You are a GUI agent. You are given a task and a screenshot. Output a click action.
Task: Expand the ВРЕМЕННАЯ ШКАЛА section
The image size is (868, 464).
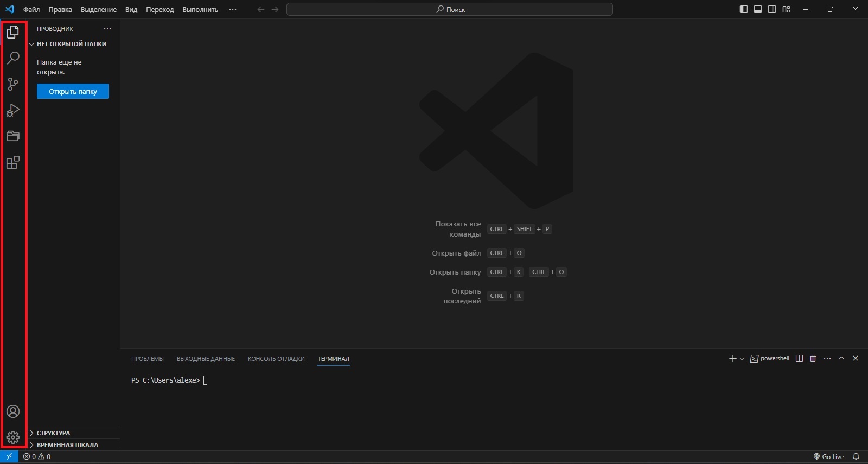point(74,445)
